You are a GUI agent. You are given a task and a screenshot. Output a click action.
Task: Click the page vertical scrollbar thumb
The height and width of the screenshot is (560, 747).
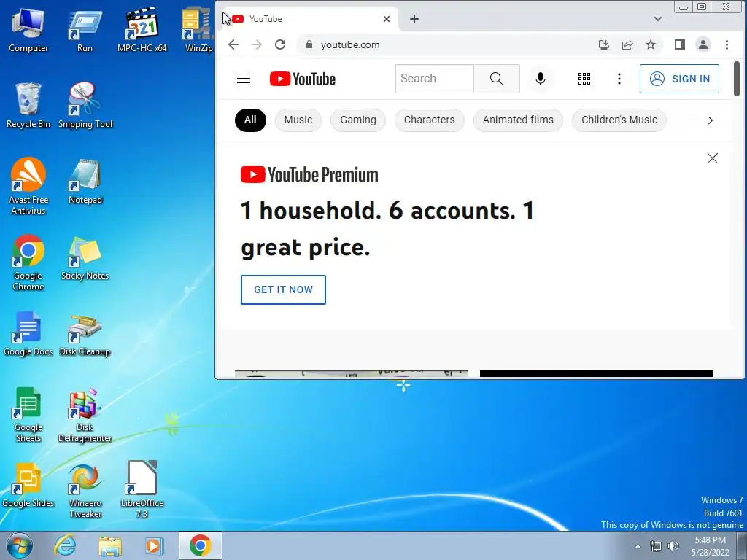tap(737, 79)
